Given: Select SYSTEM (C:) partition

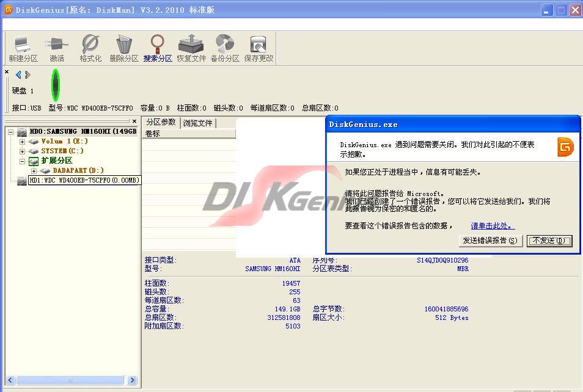Looking at the screenshot, I should pyautogui.click(x=62, y=151).
